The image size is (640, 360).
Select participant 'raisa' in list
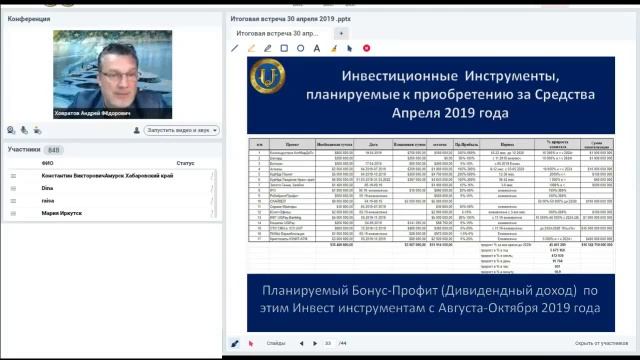pos(109,201)
